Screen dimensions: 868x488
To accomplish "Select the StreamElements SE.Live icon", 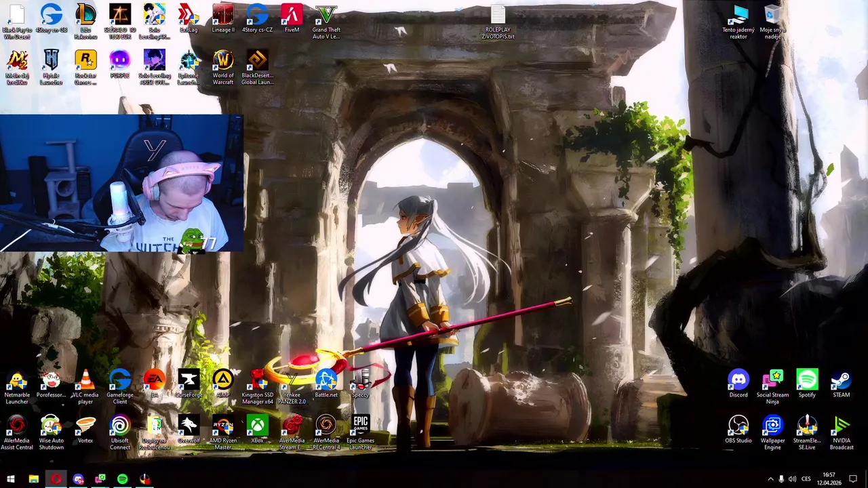I will (807, 434).
